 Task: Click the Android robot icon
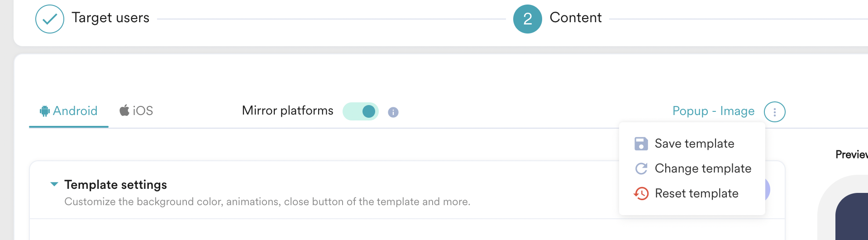[44, 111]
